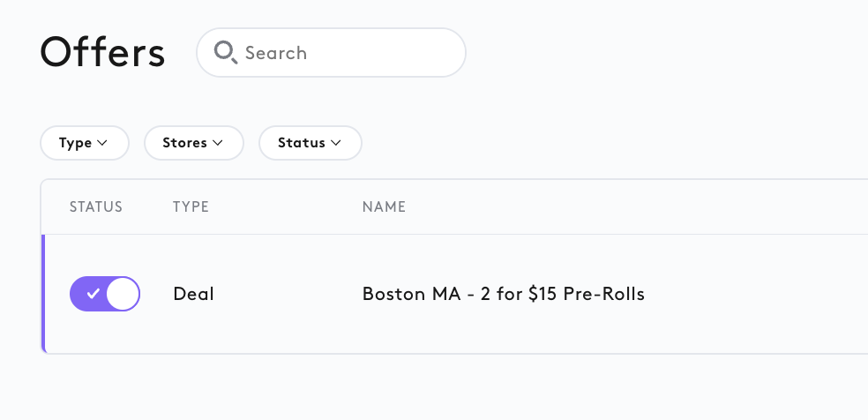Click empty header space right of NAME
The image size is (868, 420).
(637, 207)
